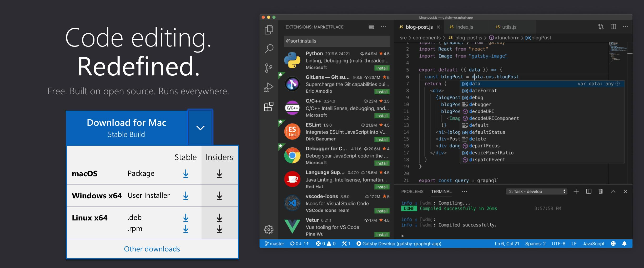
Task: Click the open changes compare icon
Action: click(x=601, y=27)
